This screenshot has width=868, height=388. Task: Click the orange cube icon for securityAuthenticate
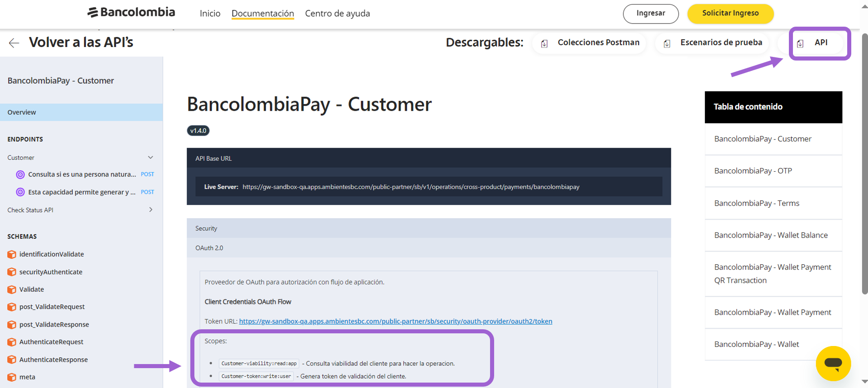[12, 272]
